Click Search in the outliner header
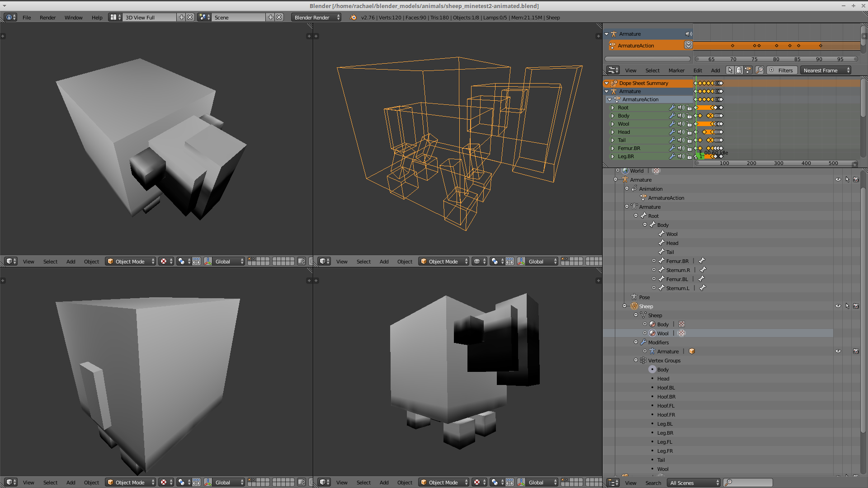The width and height of the screenshot is (868, 488). (x=653, y=483)
